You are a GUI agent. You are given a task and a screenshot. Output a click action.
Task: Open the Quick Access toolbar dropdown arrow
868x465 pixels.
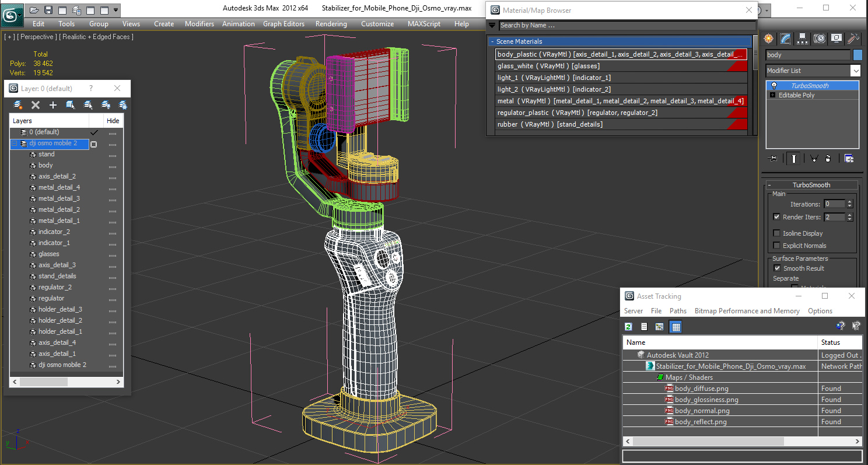coord(116,10)
